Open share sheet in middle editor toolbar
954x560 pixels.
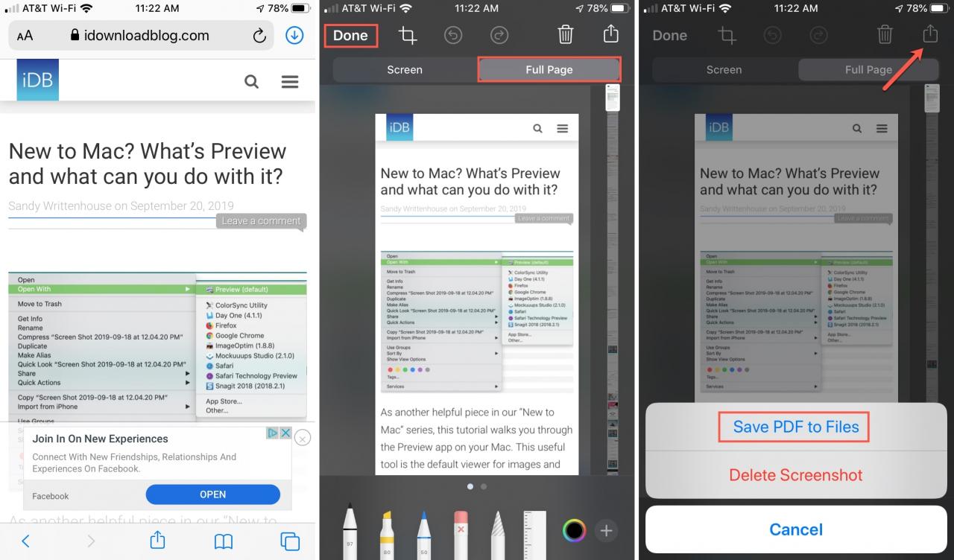(611, 34)
